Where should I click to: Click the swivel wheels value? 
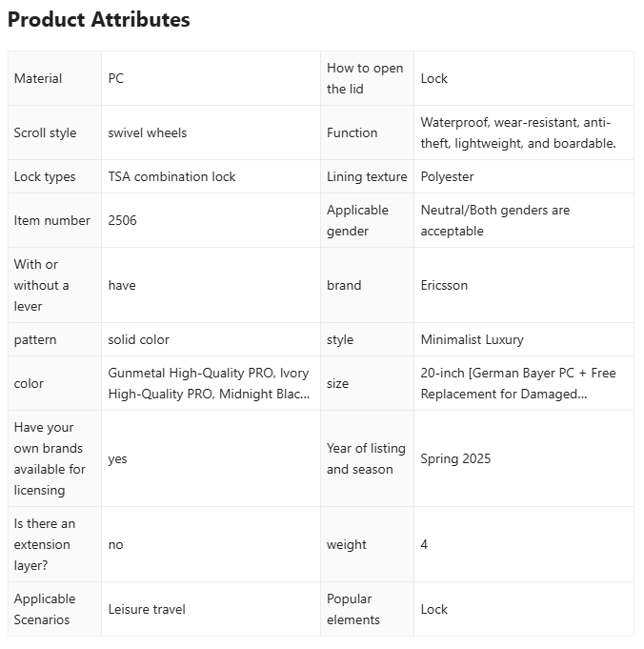(x=148, y=132)
